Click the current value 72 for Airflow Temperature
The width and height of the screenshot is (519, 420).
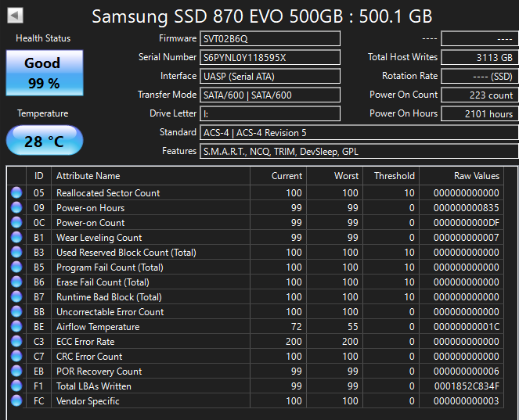coord(296,327)
